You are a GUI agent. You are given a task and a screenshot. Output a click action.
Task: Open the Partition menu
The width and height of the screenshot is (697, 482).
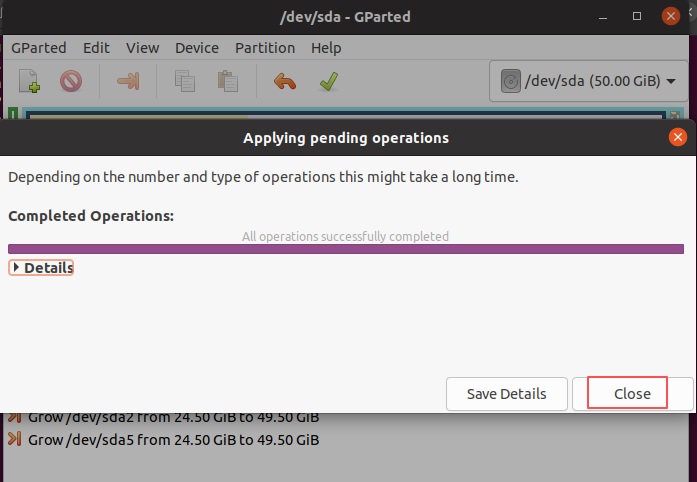click(265, 48)
